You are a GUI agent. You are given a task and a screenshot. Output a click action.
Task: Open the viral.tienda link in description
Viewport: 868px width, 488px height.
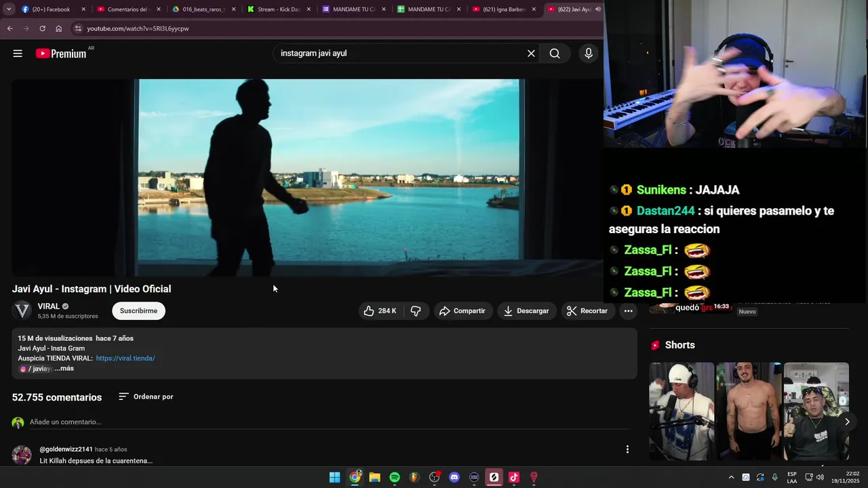tap(125, 358)
